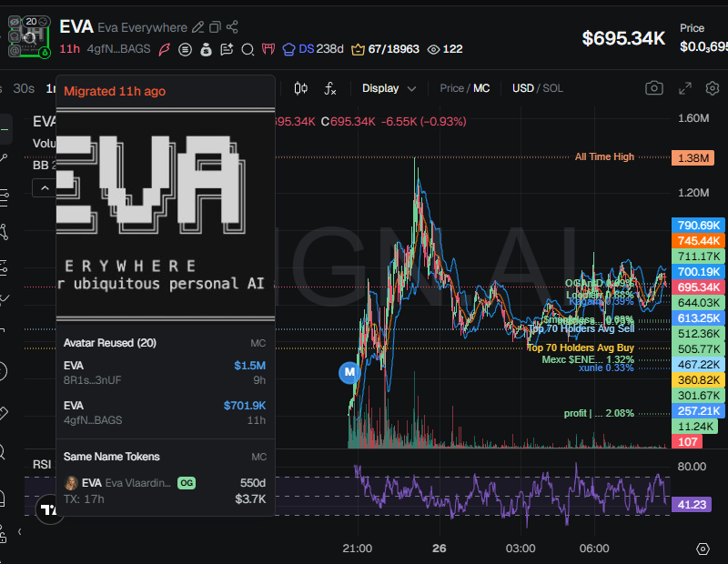728x564 pixels.
Task: Click the expand fullscreen arrows icon
Action: pyautogui.click(x=684, y=88)
